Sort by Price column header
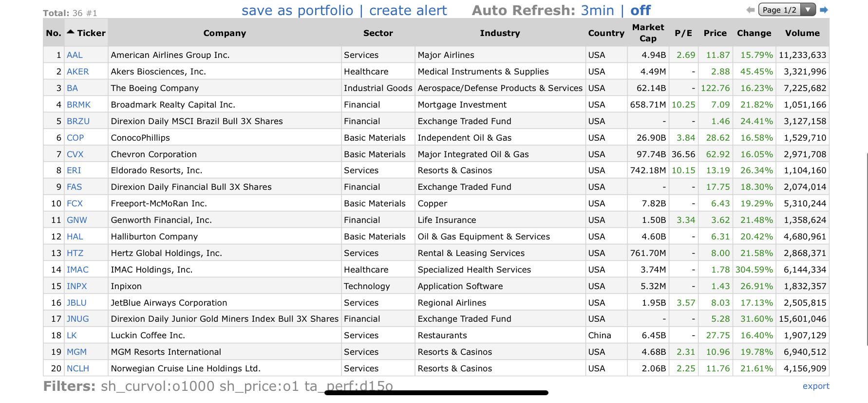 (x=715, y=33)
